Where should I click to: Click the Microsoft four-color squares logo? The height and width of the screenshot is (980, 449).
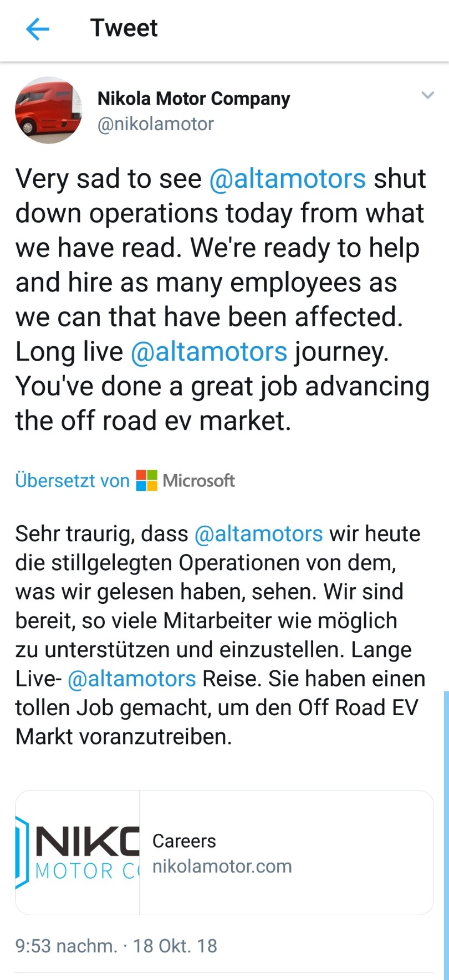click(x=147, y=480)
